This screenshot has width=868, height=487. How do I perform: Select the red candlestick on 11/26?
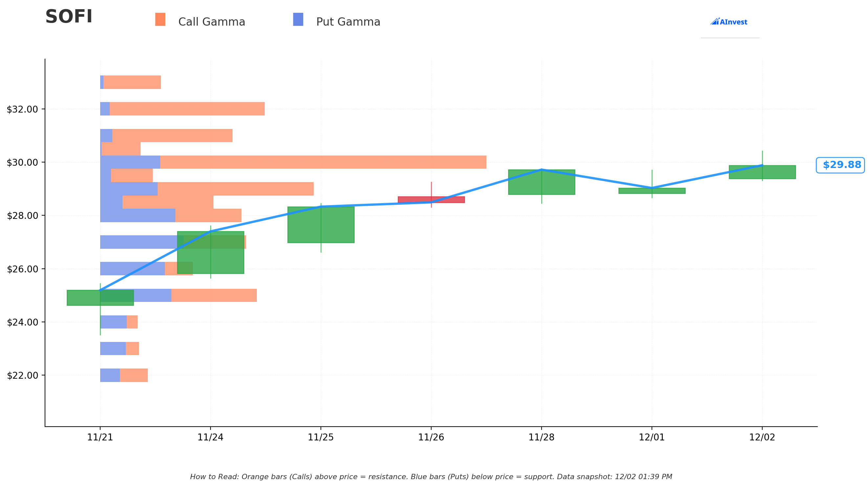(431, 200)
